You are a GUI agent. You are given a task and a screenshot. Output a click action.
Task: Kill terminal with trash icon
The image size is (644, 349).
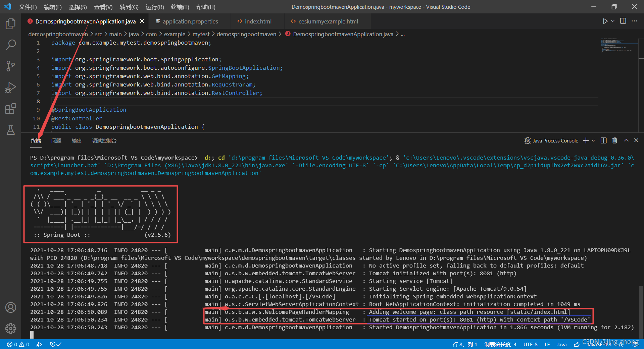pyautogui.click(x=614, y=140)
